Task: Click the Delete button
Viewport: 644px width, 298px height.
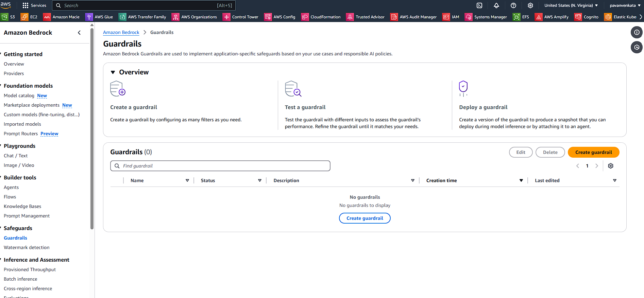Action: pyautogui.click(x=550, y=152)
